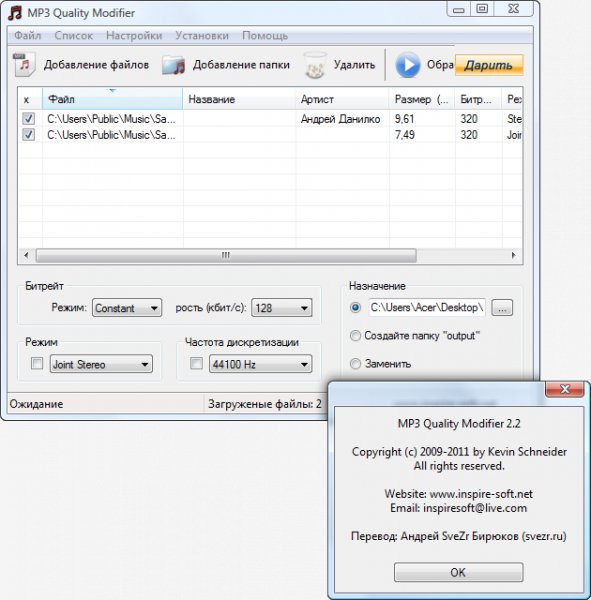Click the trash bin Удалить icon
591x600 pixels.
tap(315, 65)
